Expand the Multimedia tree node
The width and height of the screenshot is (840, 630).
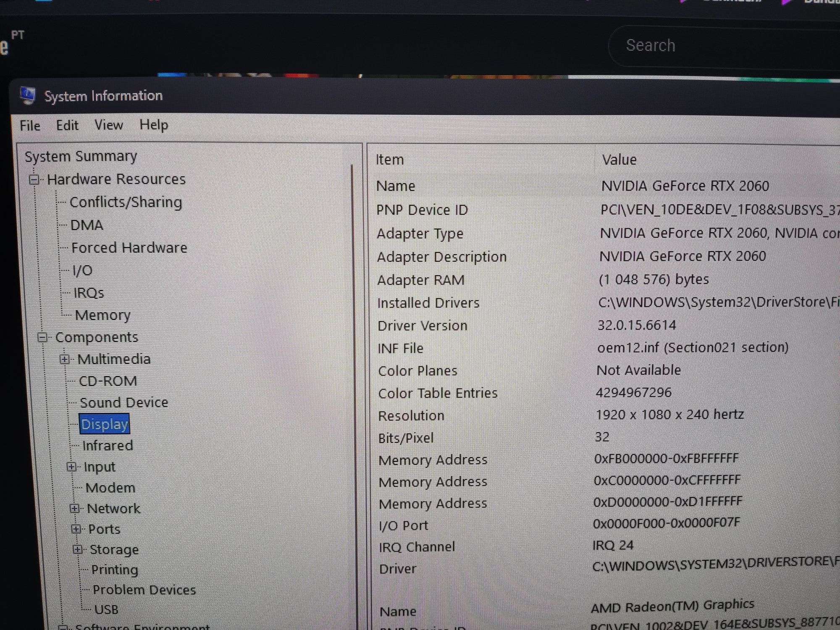(64, 359)
